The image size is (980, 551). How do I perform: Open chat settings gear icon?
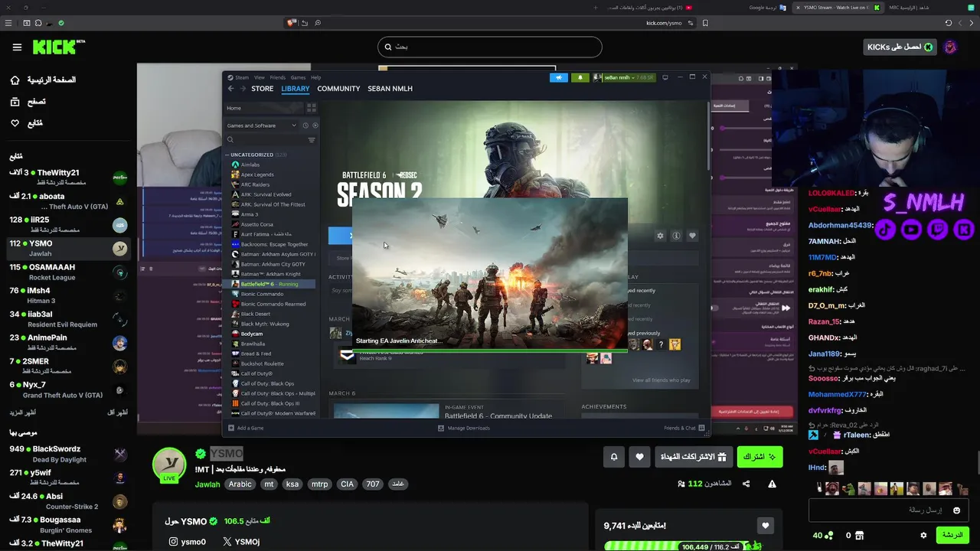click(x=923, y=536)
